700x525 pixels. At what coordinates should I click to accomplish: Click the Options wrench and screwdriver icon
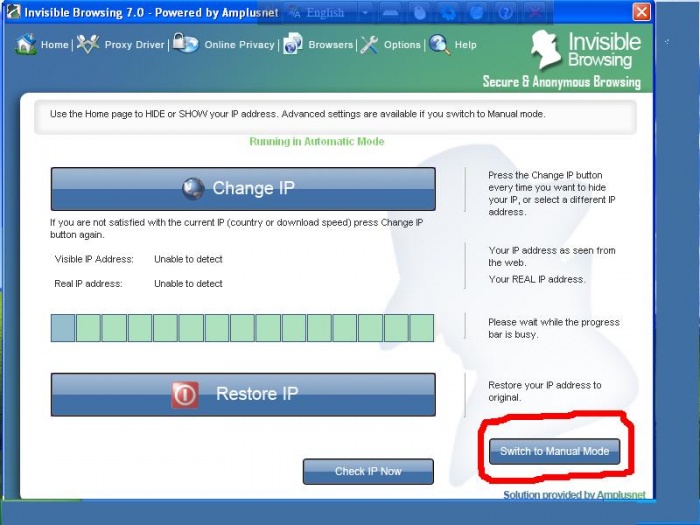[x=370, y=45]
